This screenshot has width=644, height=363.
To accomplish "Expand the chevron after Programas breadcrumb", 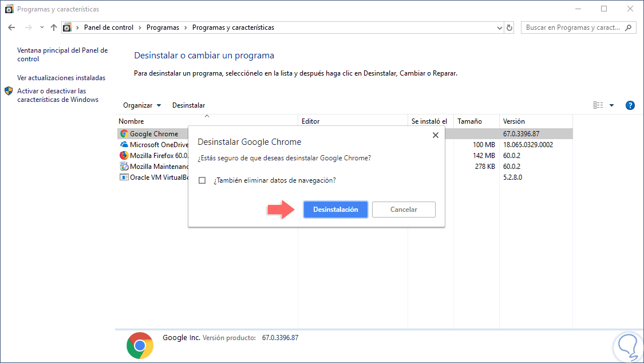I will tap(185, 27).
